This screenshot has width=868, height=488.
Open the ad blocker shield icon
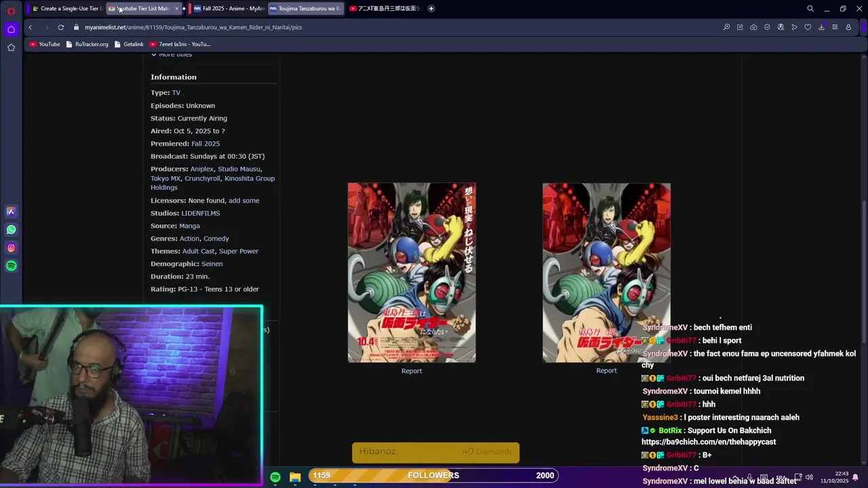pyautogui.click(x=767, y=27)
